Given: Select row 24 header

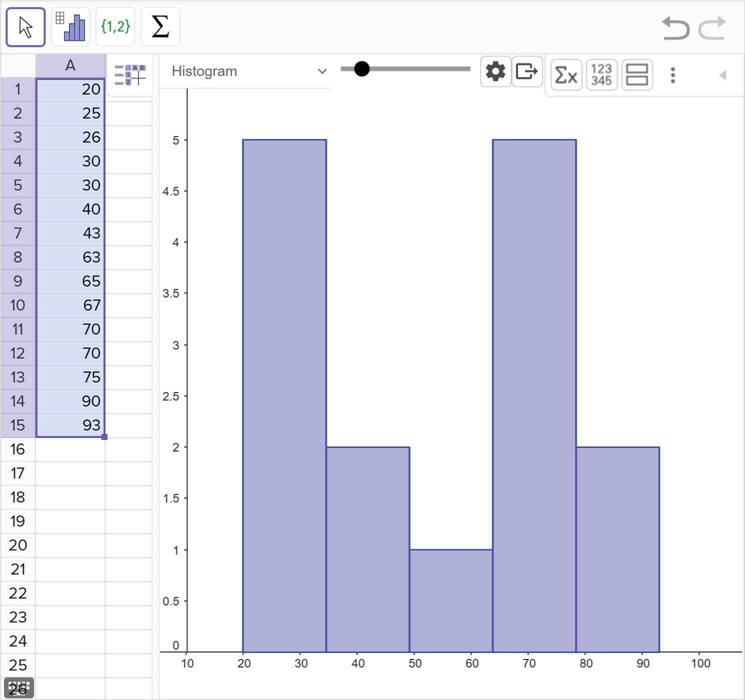Looking at the screenshot, I should tap(18, 641).
